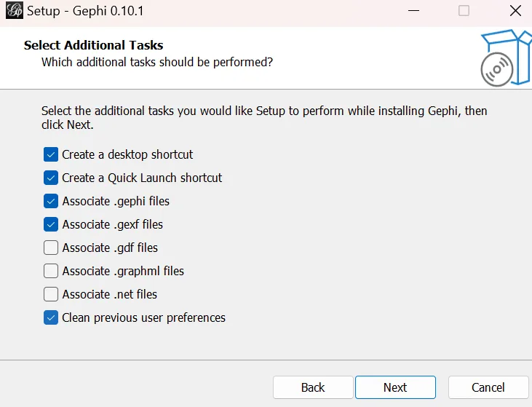
Task: Disable the Quick Launch shortcut option
Action: [51, 178]
